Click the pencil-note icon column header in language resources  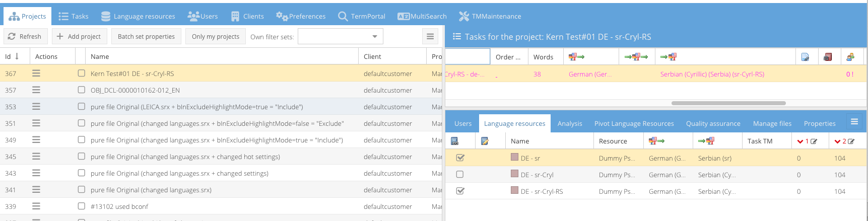(x=485, y=141)
